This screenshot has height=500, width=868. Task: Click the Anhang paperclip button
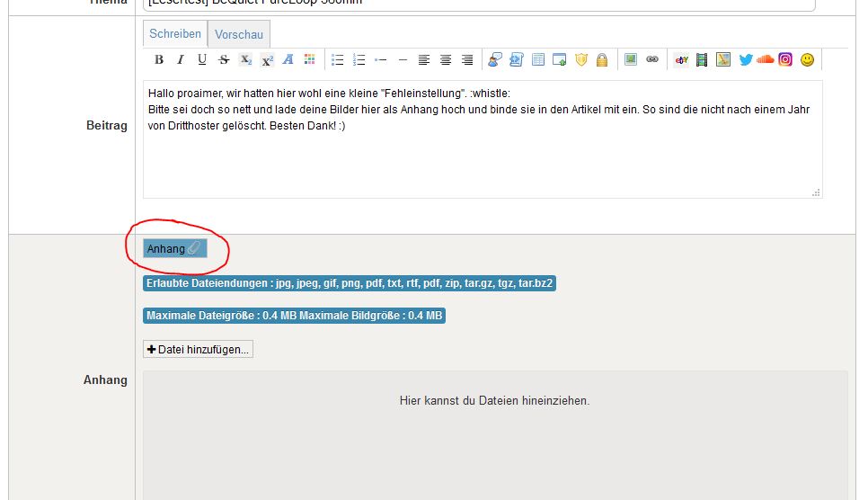click(175, 248)
